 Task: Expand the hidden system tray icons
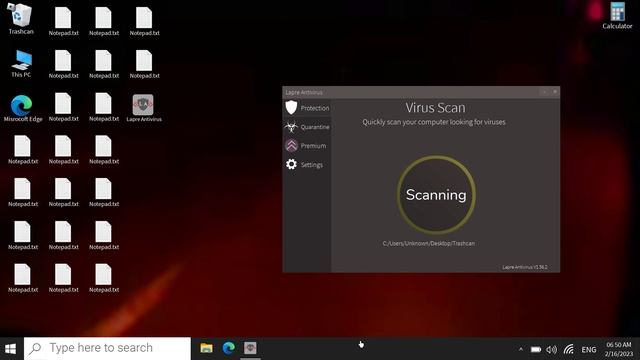[x=521, y=349]
